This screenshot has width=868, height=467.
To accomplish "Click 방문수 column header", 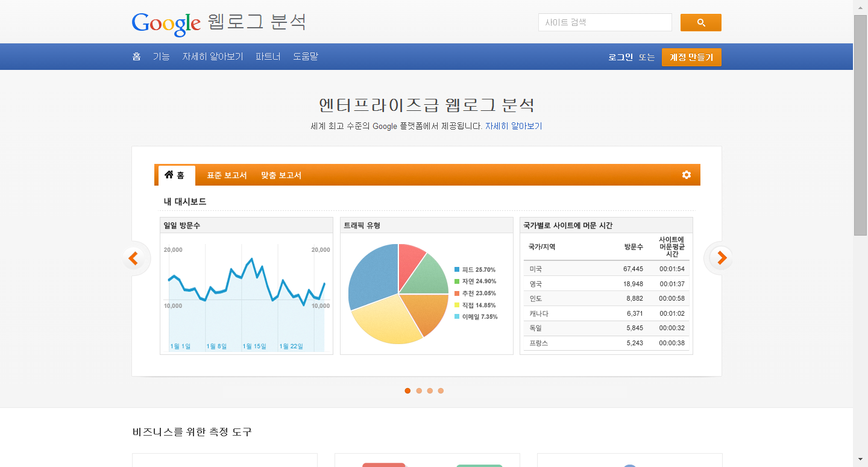I will tap(634, 247).
